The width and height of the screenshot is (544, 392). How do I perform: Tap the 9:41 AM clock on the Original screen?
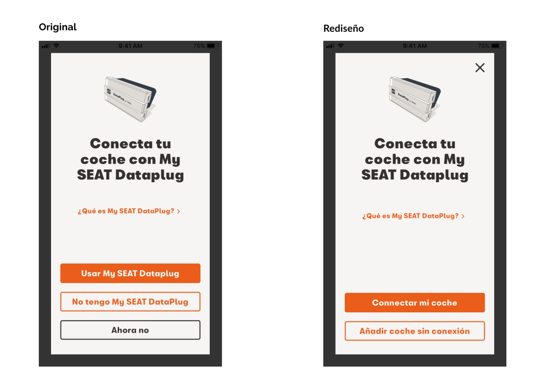click(130, 46)
